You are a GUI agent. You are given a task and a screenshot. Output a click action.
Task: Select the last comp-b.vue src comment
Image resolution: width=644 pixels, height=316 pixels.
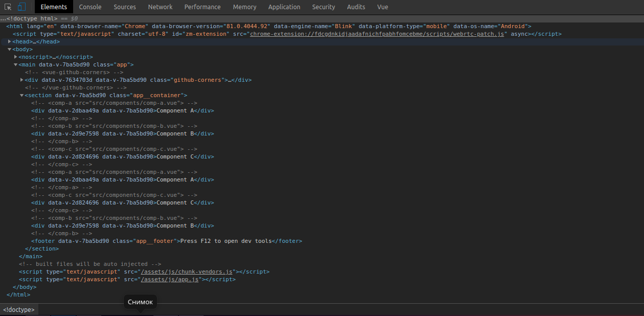pyautogui.click(x=114, y=218)
